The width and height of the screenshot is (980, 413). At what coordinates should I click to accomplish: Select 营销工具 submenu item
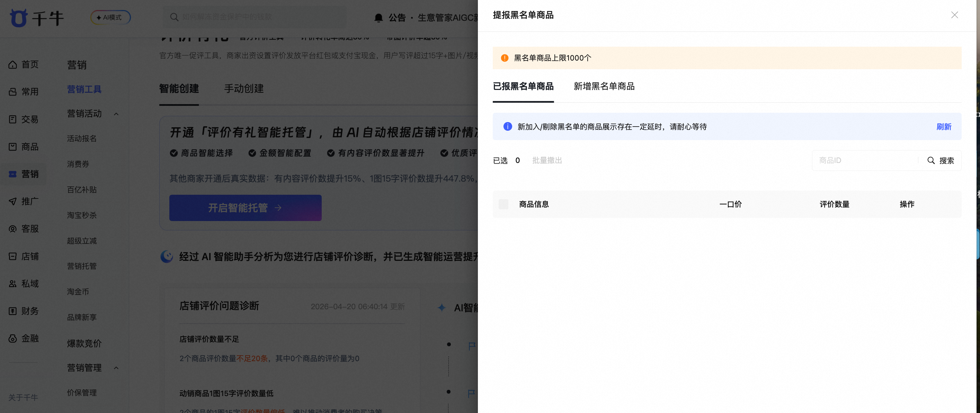pos(84,89)
